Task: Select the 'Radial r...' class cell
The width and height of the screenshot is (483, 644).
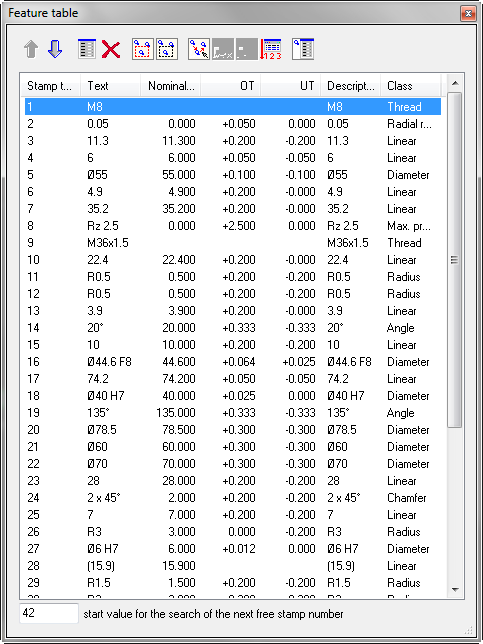Action: 409,124
